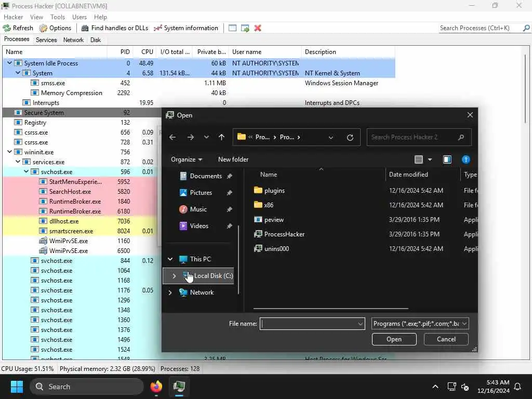Click the Search Processes input field
The width and height of the screenshot is (532, 399).
[480, 28]
